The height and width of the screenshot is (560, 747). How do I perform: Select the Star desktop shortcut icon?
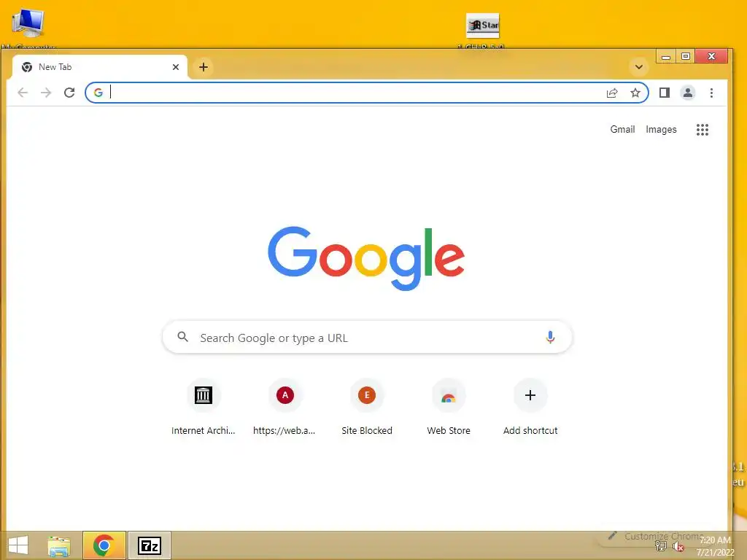click(482, 31)
